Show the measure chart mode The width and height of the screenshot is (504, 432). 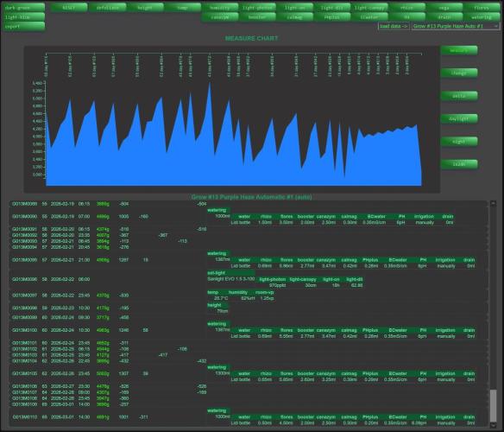[x=458, y=50]
